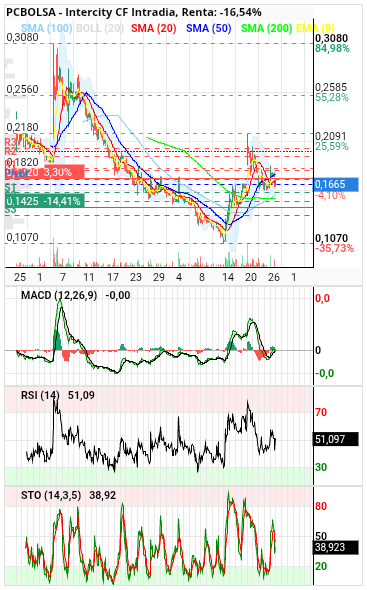Click the 84,98% label on right axis

332,49
